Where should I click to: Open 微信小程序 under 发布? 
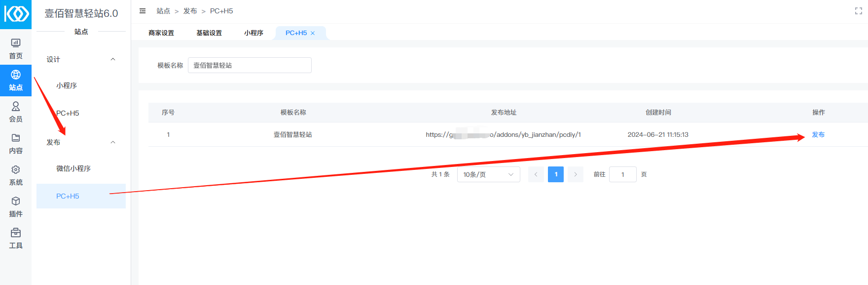(73, 168)
